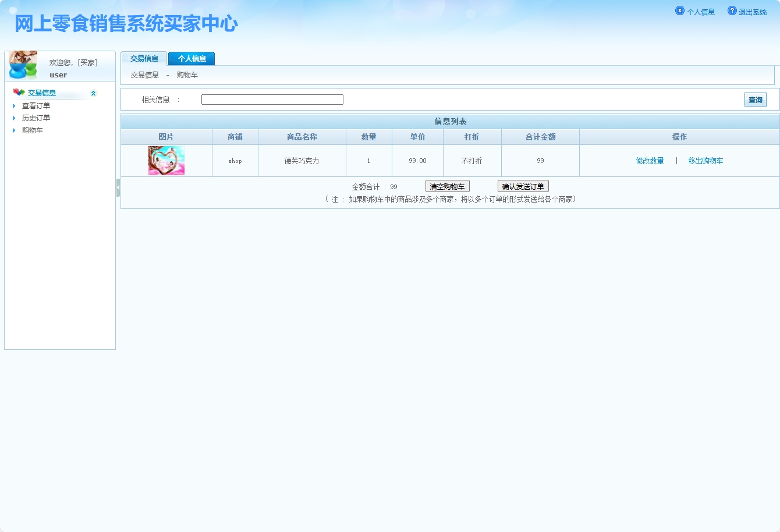Click the slim collapse tab on panel edge
Screen dimensions: 780x532
pos(118,187)
